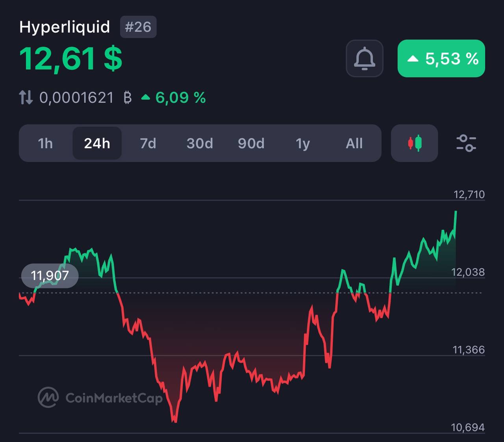Select the All time range
The image size is (504, 442).
pos(354,143)
